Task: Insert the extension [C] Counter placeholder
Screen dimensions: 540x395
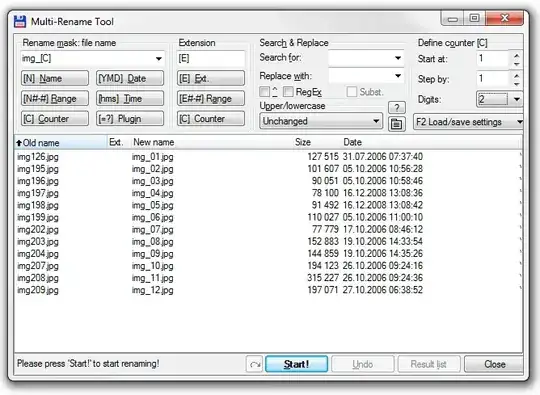Action: 211,118
